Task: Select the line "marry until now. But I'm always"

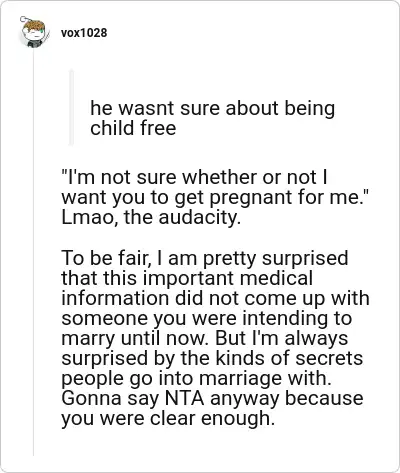Action: pyautogui.click(x=205, y=339)
